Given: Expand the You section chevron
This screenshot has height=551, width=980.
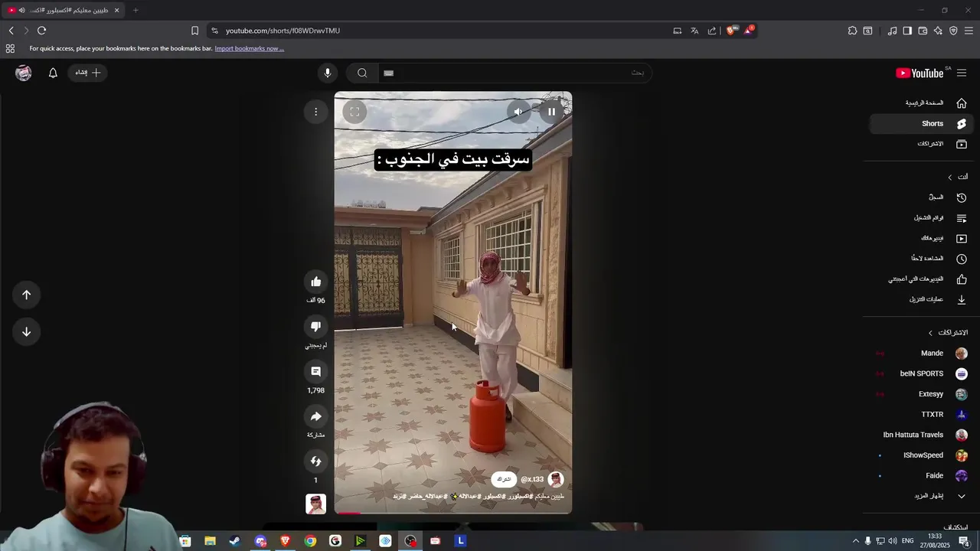Looking at the screenshot, I should tap(950, 177).
